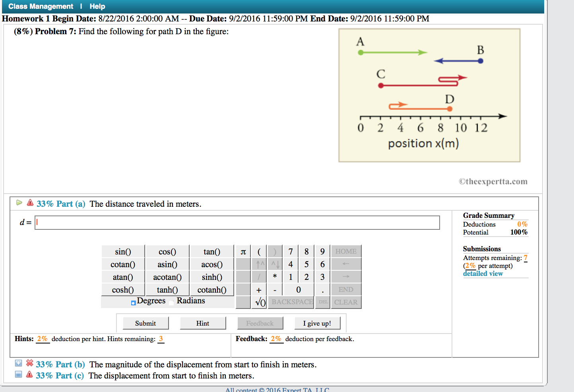
Task: Enable the Degrees checkbox
Action: (133, 303)
